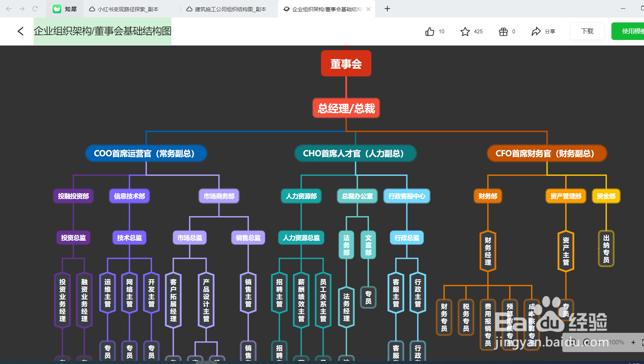Select the vertical 法务经理 node
Viewport: 644px width, 364px height.
pyautogui.click(x=346, y=308)
